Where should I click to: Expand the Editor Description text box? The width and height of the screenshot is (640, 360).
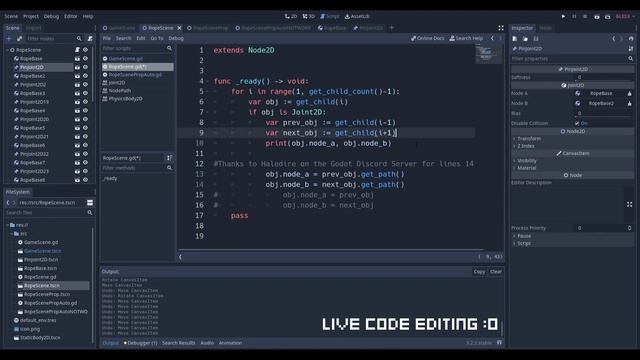point(629,204)
